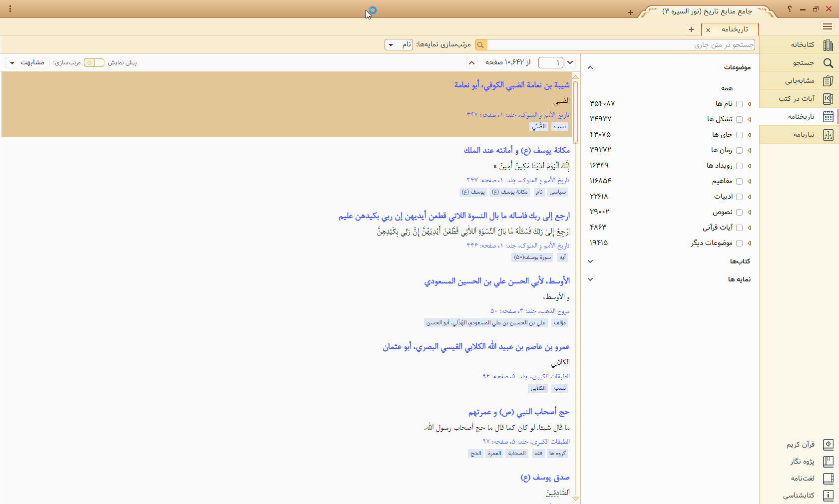Open the کتابخانه library icon in sidebar

pyautogui.click(x=828, y=45)
